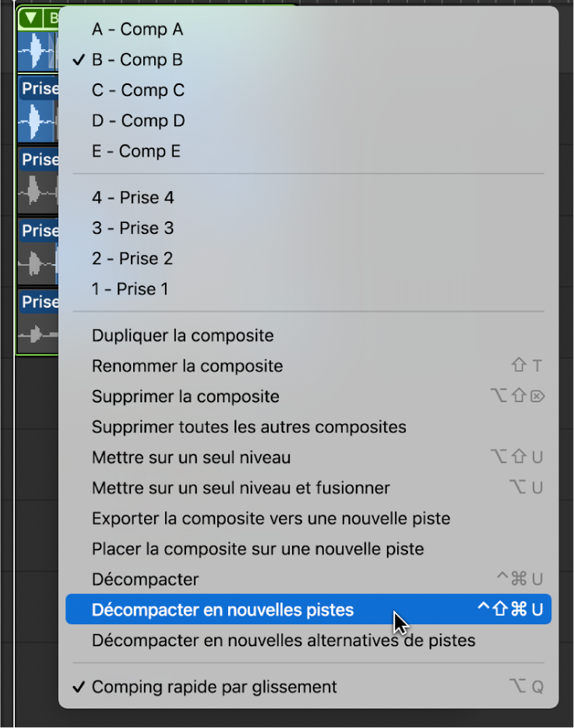Disable Comping rapide par glissement
This screenshot has width=574, height=728.
(x=213, y=687)
